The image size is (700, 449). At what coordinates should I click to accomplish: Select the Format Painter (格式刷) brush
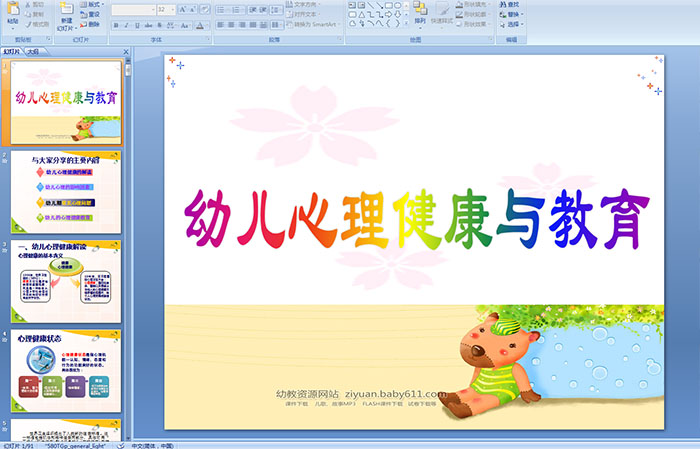click(38, 24)
